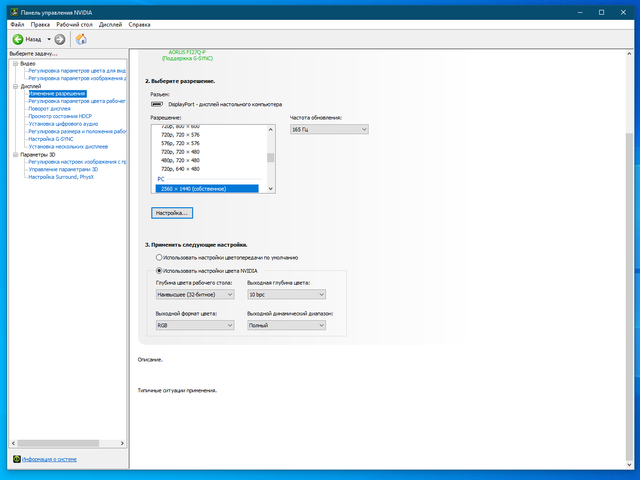The width and height of the screenshot is (640, 480).
Task: Open the Правка menu
Action: 40,24
